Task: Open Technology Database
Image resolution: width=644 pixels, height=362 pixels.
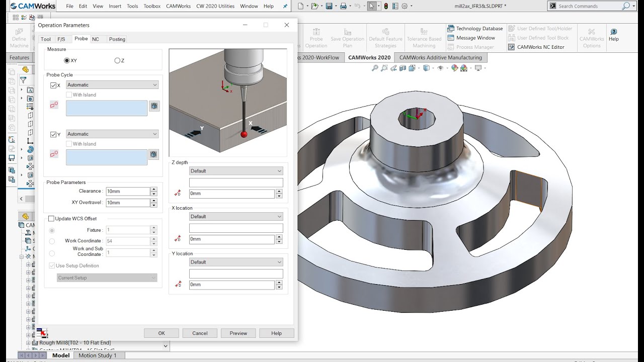Action: point(475,29)
